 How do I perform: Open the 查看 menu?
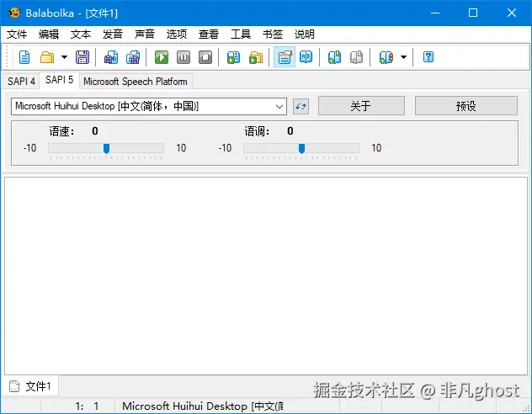209,34
